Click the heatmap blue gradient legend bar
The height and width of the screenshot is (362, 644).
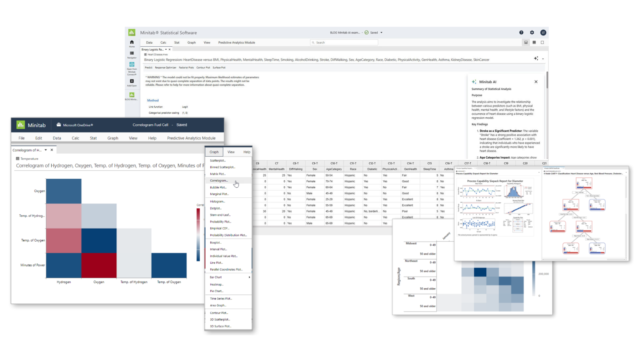coord(534,279)
